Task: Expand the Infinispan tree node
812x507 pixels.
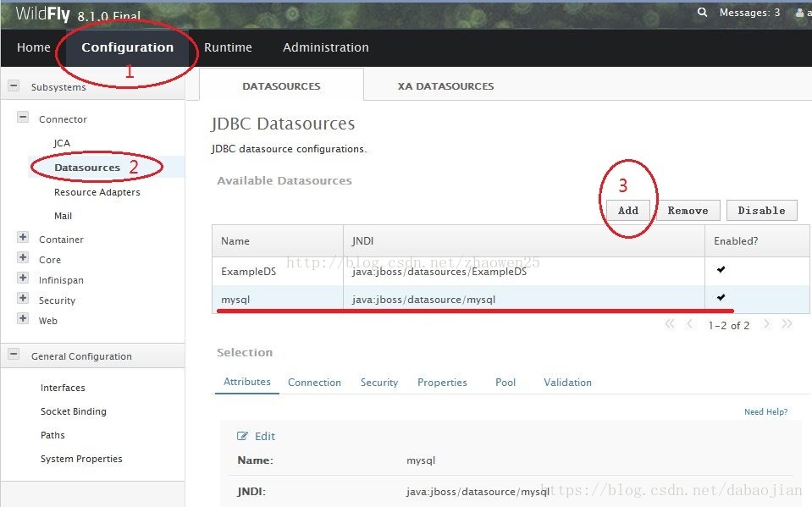Action: click(x=23, y=278)
